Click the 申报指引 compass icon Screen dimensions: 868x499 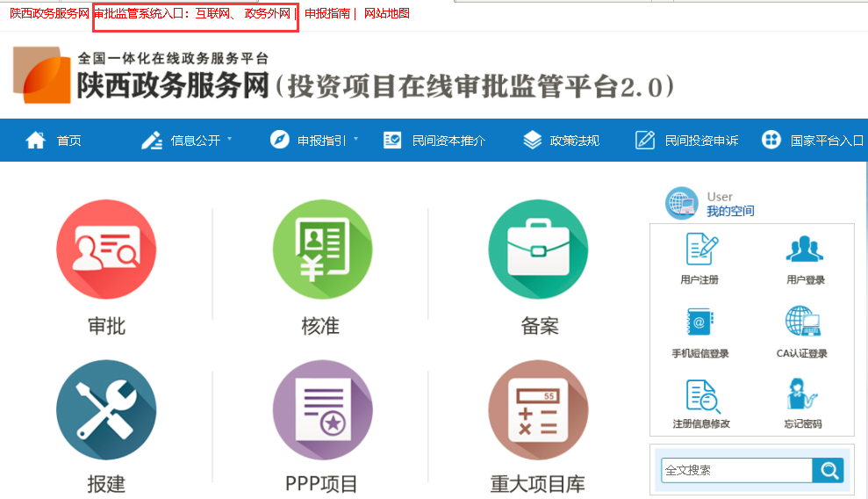tap(280, 140)
